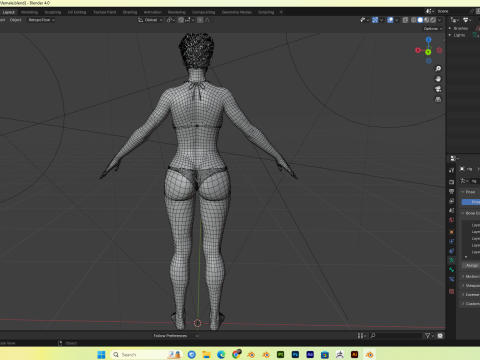Open the View Layer properties tab icon
The width and height of the screenshot is (480, 360).
451,201
